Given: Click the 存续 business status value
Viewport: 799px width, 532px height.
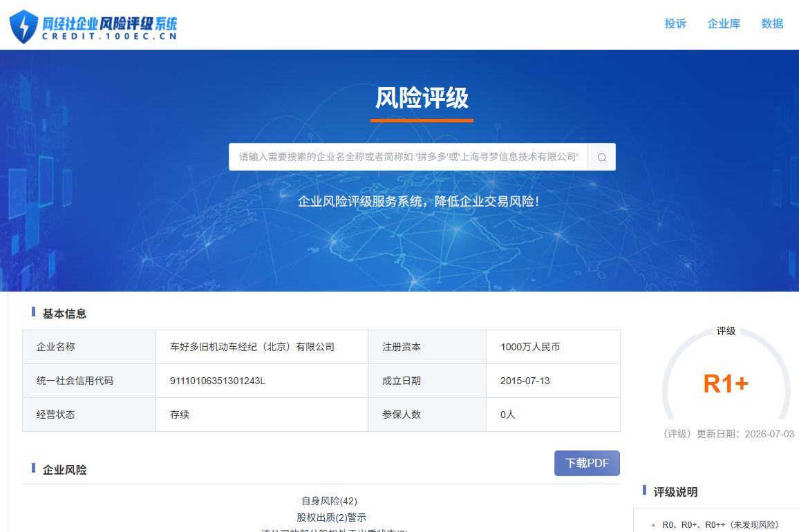Looking at the screenshot, I should (180, 415).
